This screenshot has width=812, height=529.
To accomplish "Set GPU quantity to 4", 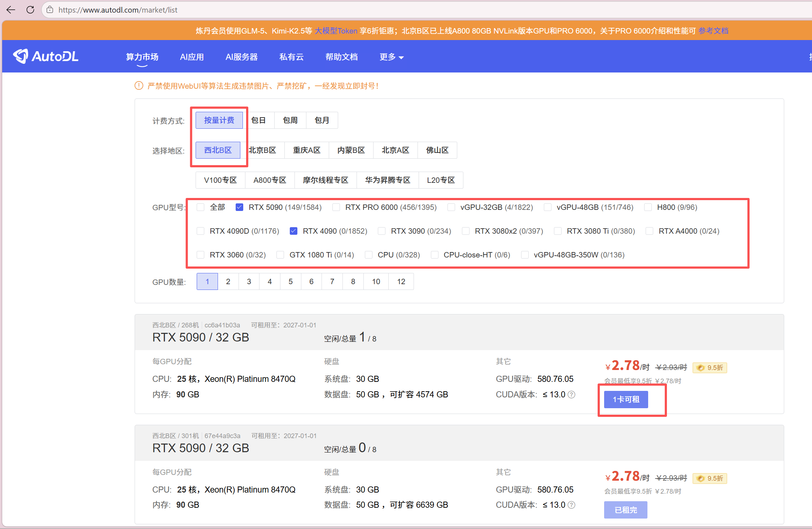I will [270, 281].
